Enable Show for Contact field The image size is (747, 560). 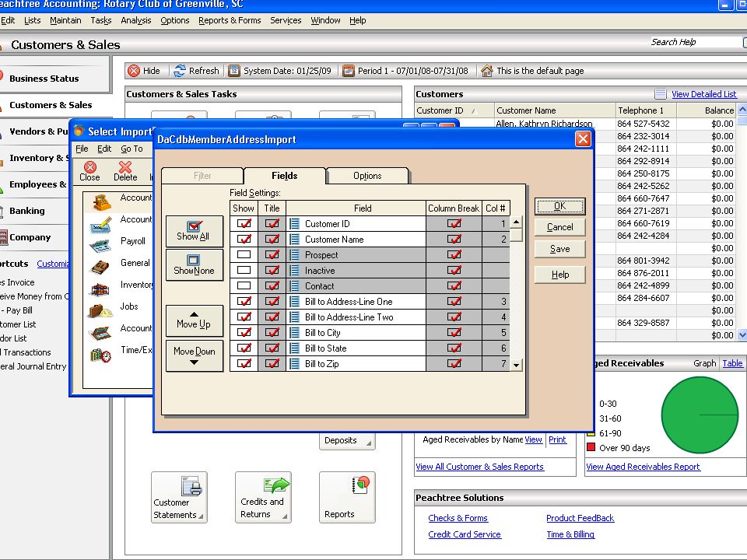(x=244, y=285)
